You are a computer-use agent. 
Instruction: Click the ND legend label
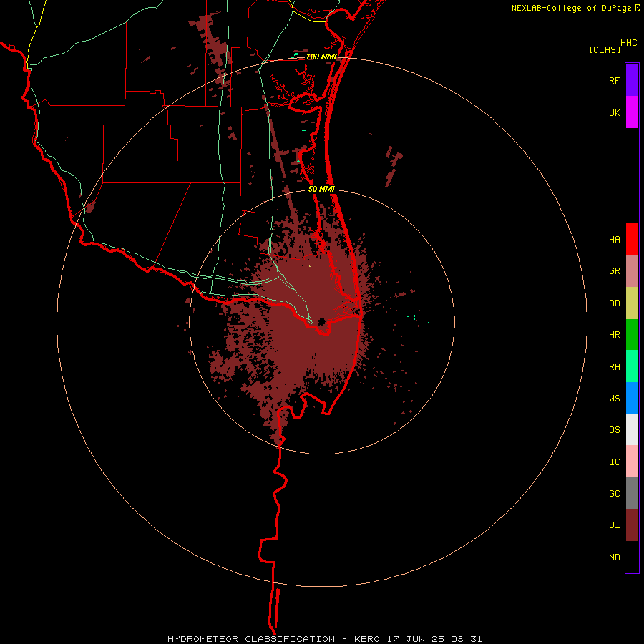(615, 557)
